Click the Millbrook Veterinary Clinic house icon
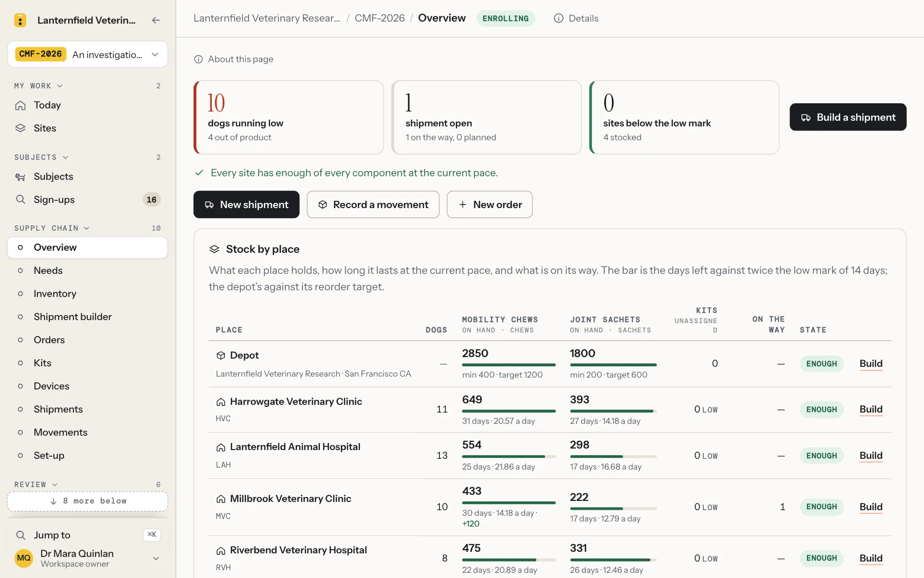 (221, 499)
